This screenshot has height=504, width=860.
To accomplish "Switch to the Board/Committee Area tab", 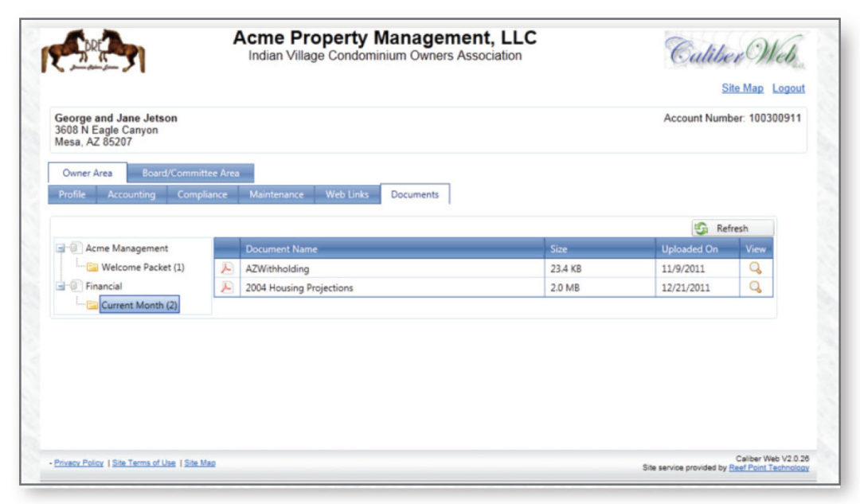I will tap(190, 174).
